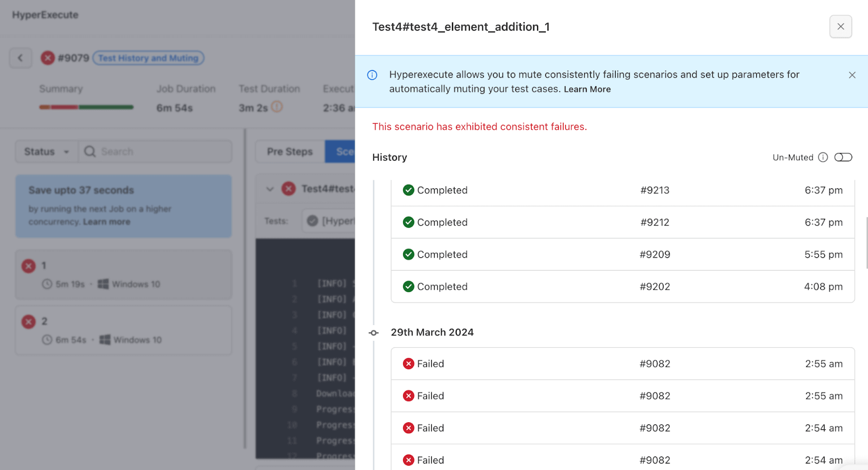The image size is (868, 470).
Task: Click the 29th March 2024 timeline marker
Action: point(374,333)
